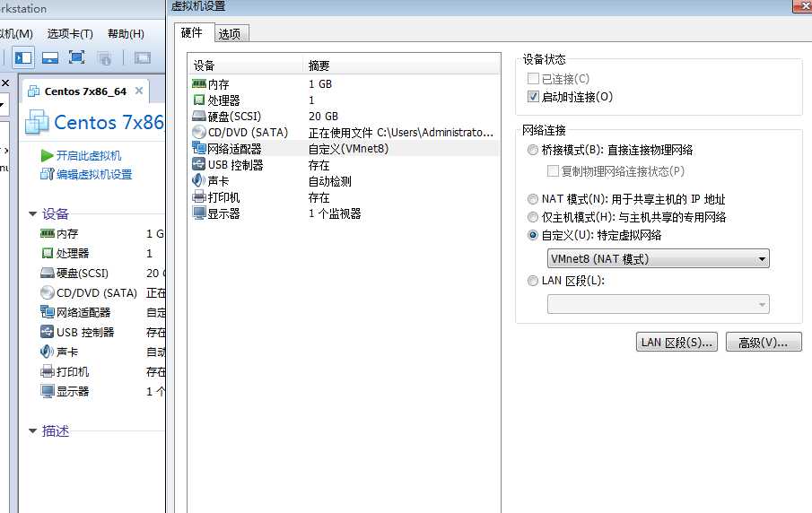The width and height of the screenshot is (812, 513).
Task: Select the 显示器 display icon in hardware list
Action: click(x=199, y=213)
